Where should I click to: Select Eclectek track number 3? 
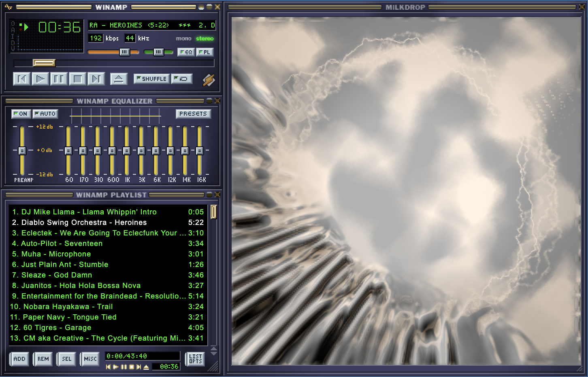[x=108, y=233]
